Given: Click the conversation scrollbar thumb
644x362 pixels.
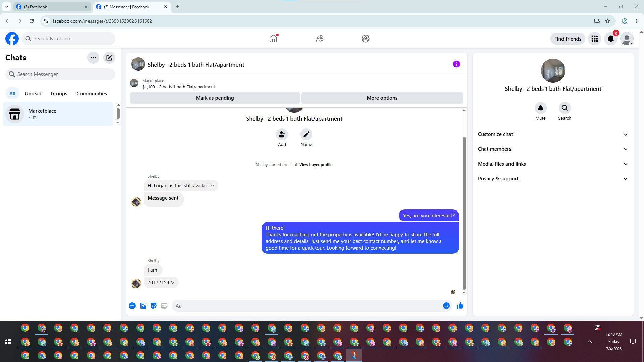Looking at the screenshot, I should coord(464,213).
